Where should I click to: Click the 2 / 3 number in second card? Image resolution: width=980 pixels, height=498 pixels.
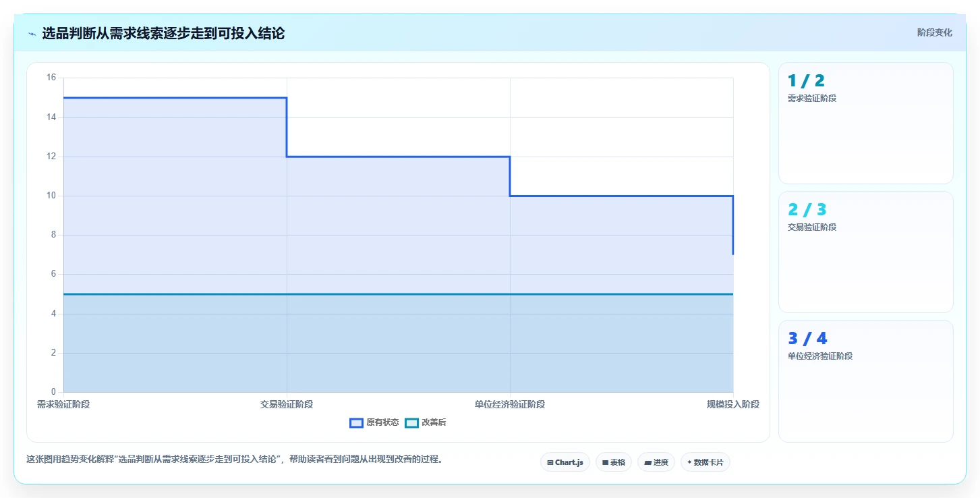(807, 210)
